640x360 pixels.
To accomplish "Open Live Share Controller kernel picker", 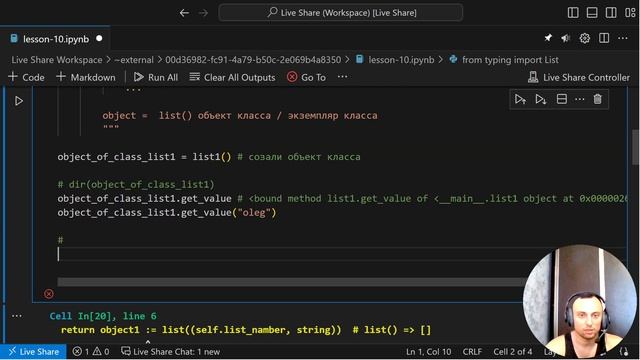I will click(x=579, y=77).
